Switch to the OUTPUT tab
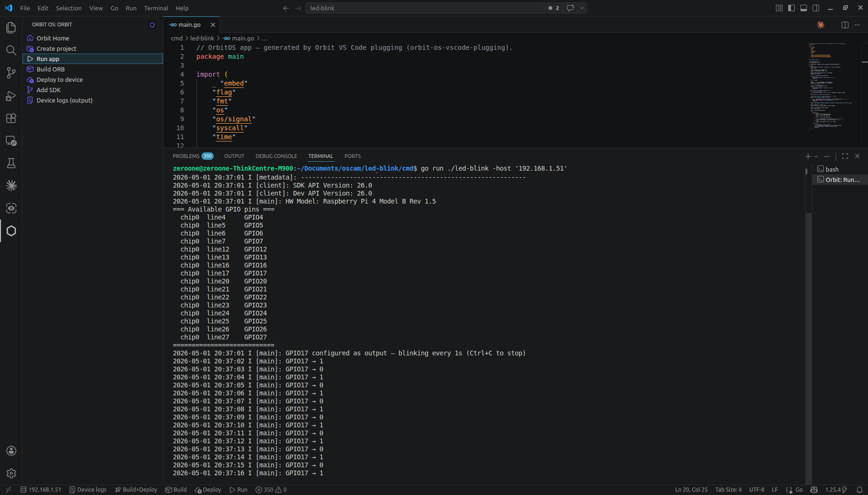This screenshot has width=868, height=495. click(x=234, y=156)
